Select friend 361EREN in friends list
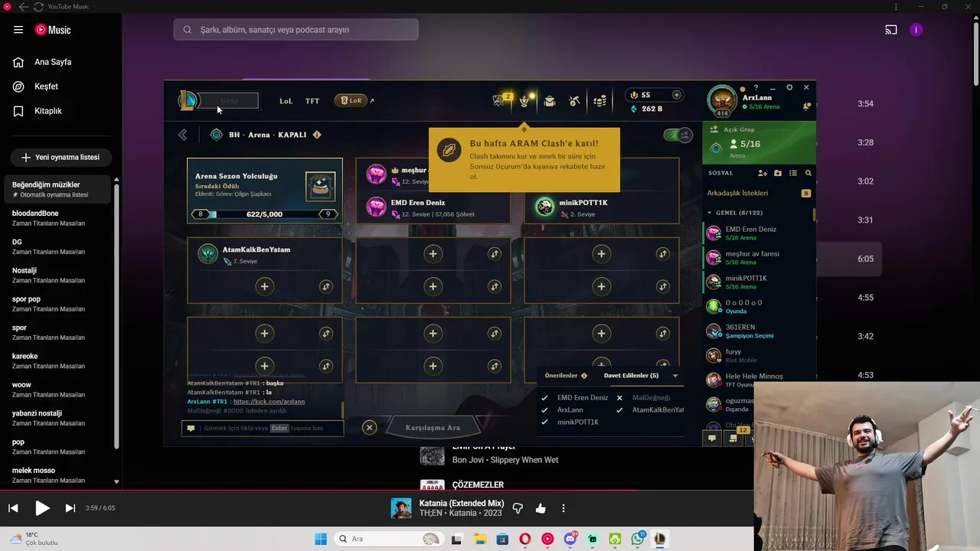 [758, 331]
